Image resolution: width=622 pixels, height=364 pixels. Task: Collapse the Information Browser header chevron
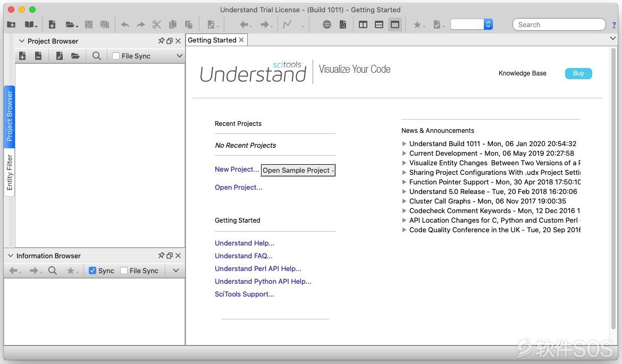11,256
